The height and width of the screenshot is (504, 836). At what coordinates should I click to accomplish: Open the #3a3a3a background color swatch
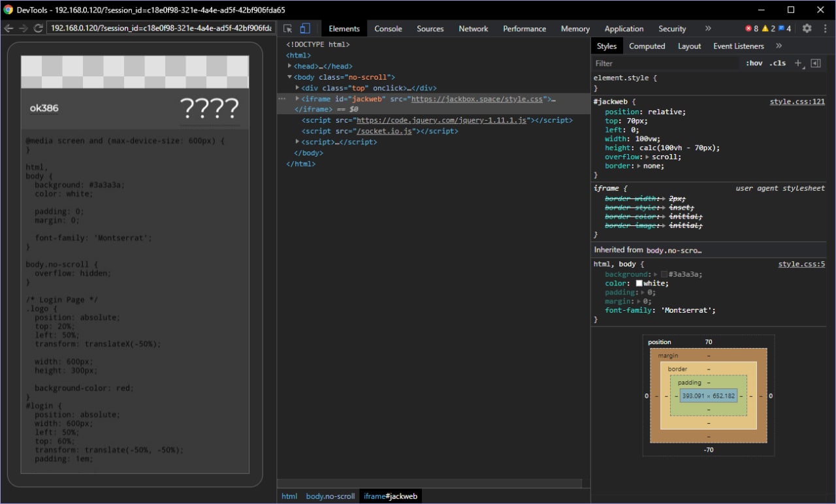coord(664,275)
